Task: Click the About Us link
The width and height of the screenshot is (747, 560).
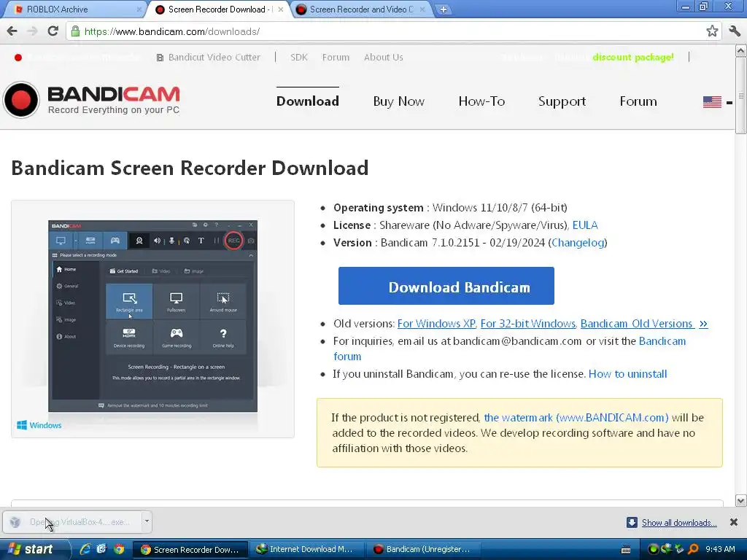Action: 384,57
